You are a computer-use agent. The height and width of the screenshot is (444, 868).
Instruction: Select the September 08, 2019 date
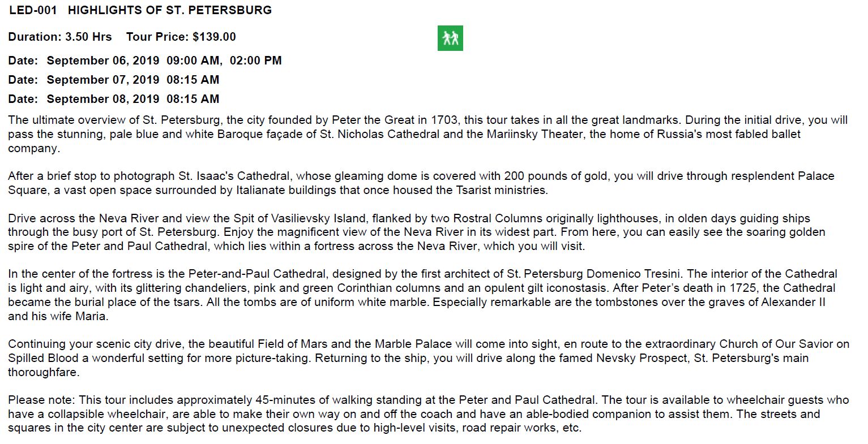[x=103, y=99]
